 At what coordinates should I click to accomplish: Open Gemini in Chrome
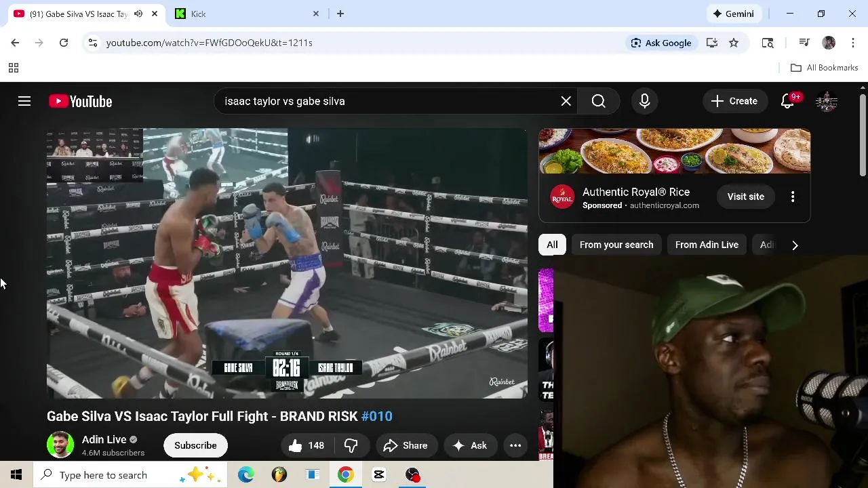(x=734, y=14)
